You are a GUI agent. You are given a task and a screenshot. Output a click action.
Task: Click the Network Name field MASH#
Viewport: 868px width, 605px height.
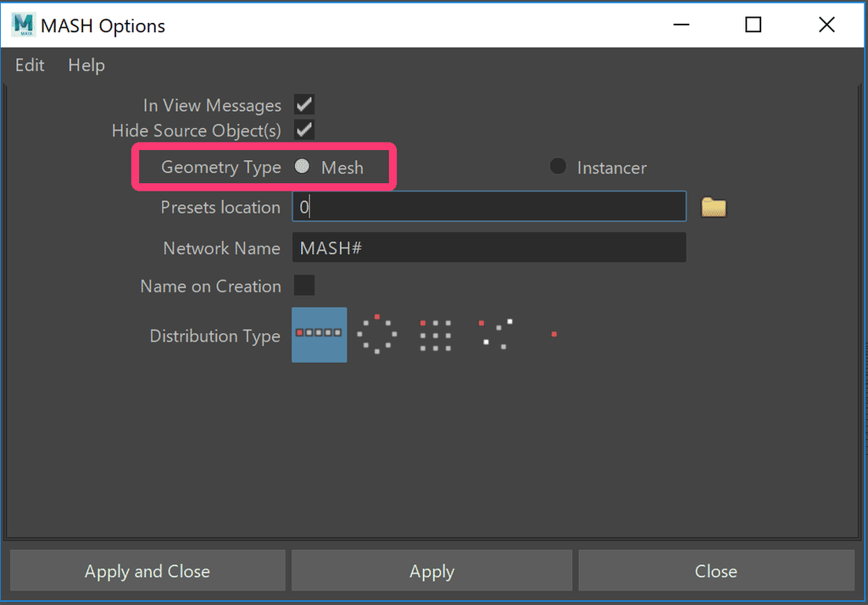coord(489,247)
